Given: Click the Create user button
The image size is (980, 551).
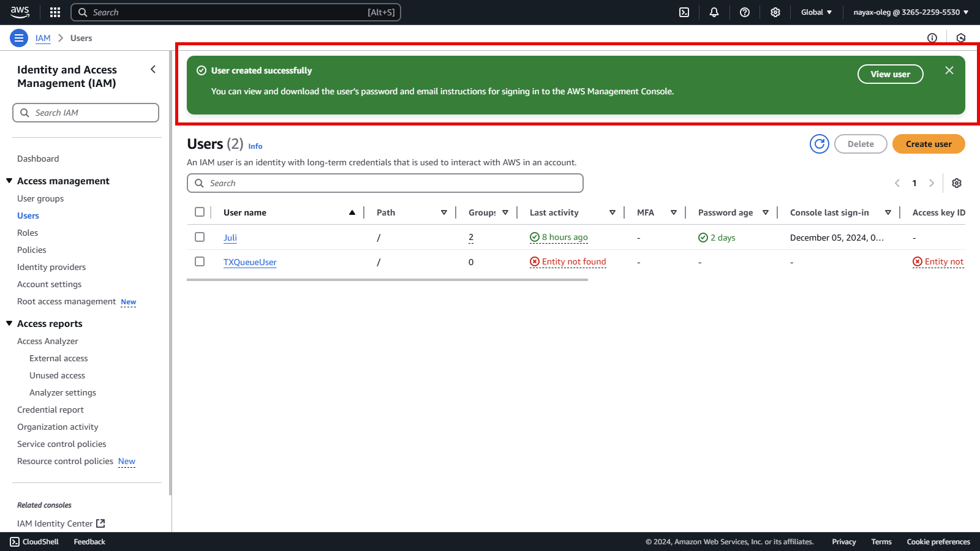Looking at the screenshot, I should click(929, 144).
